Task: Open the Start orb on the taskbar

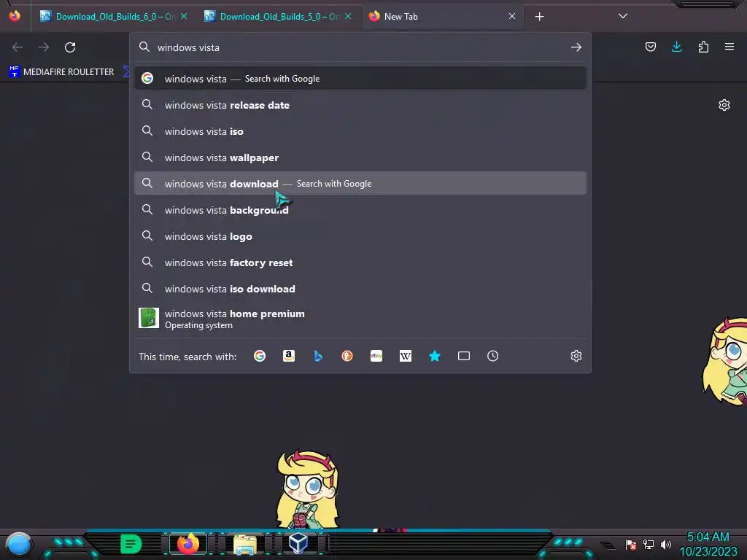Action: click(x=19, y=544)
